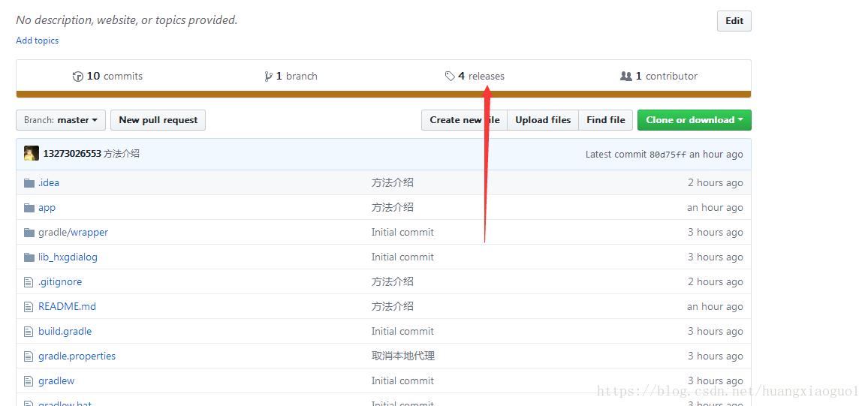Viewport: 868px width, 406px height.
Task: Click build.gradle row Initial commit message
Action: tap(402, 331)
